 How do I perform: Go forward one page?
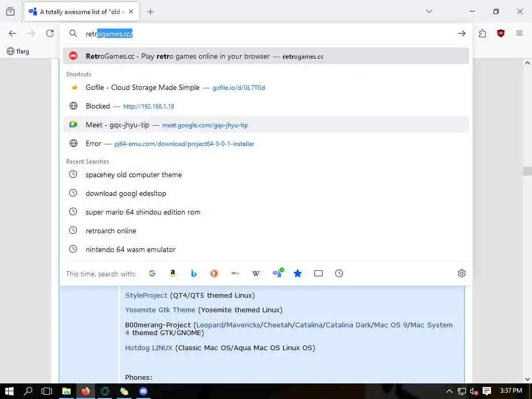(31, 33)
